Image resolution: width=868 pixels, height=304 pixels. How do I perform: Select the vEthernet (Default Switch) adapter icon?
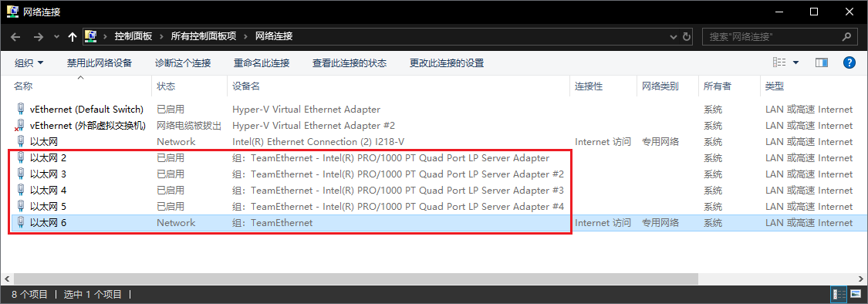(21, 109)
